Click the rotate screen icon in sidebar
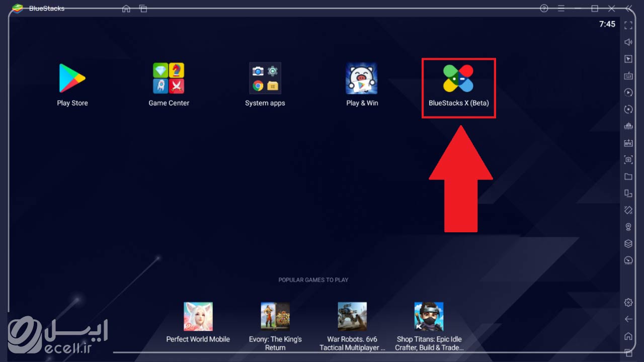 click(628, 193)
